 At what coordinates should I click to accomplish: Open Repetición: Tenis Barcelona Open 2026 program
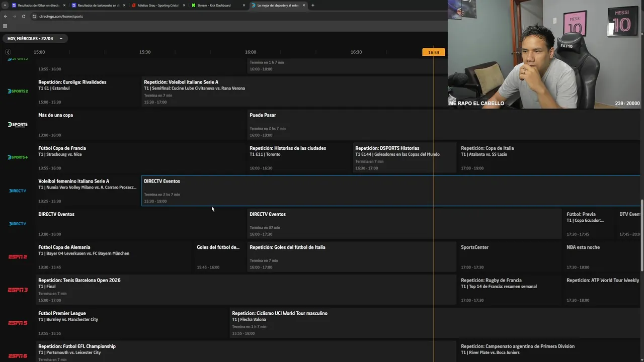(247, 291)
